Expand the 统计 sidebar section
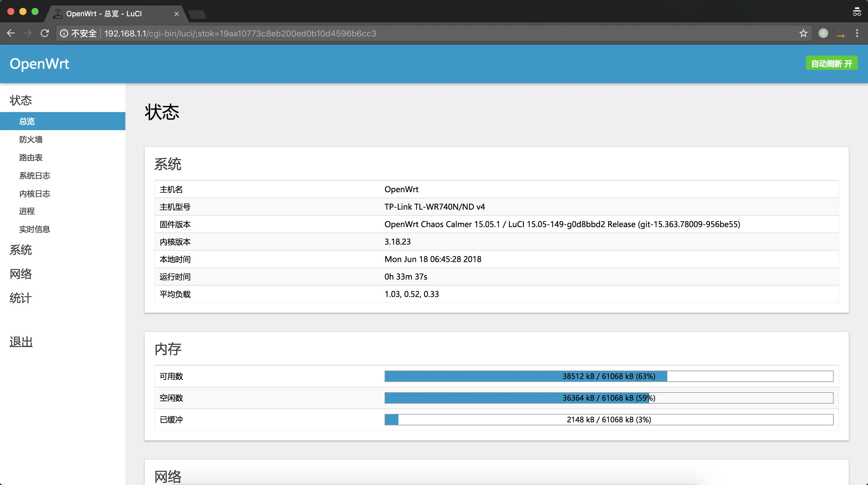868x485 pixels. (21, 298)
